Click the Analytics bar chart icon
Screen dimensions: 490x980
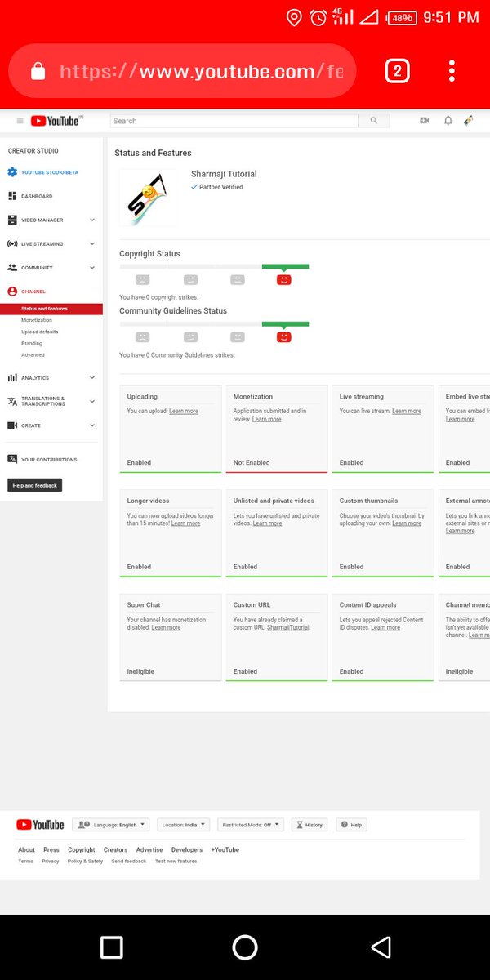click(x=12, y=378)
